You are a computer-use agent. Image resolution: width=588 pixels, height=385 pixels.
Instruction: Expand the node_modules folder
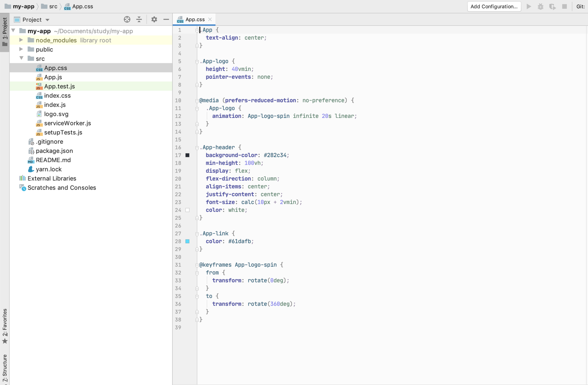21,40
